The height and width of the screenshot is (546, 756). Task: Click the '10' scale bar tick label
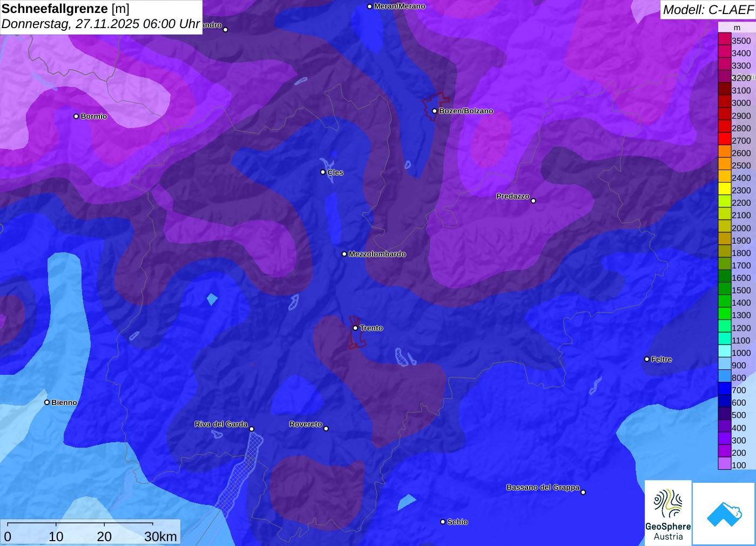pyautogui.click(x=56, y=536)
